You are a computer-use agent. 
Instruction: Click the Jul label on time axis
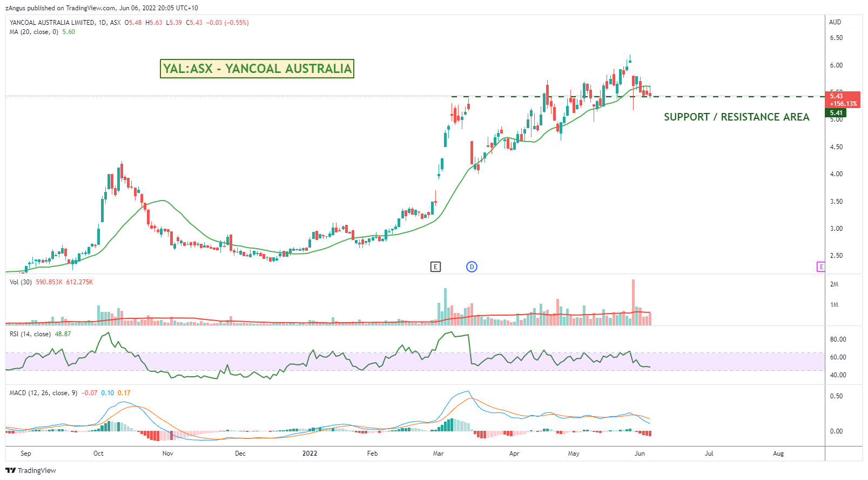709,454
